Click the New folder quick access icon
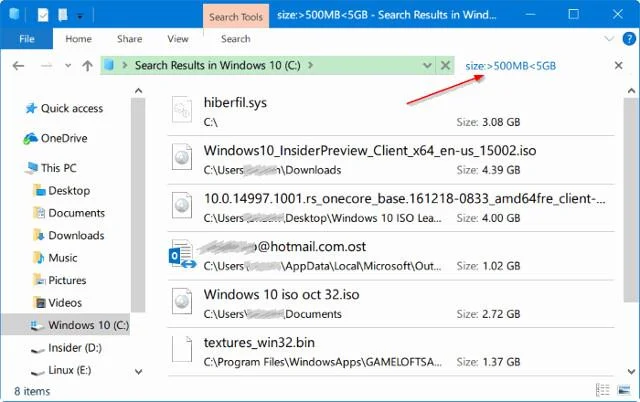The image size is (640, 402). pyautogui.click(x=63, y=16)
